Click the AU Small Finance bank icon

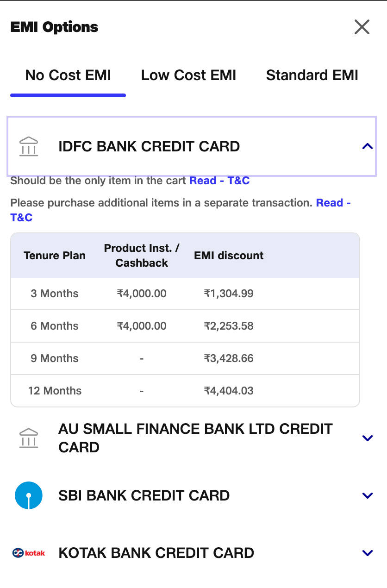(x=29, y=438)
